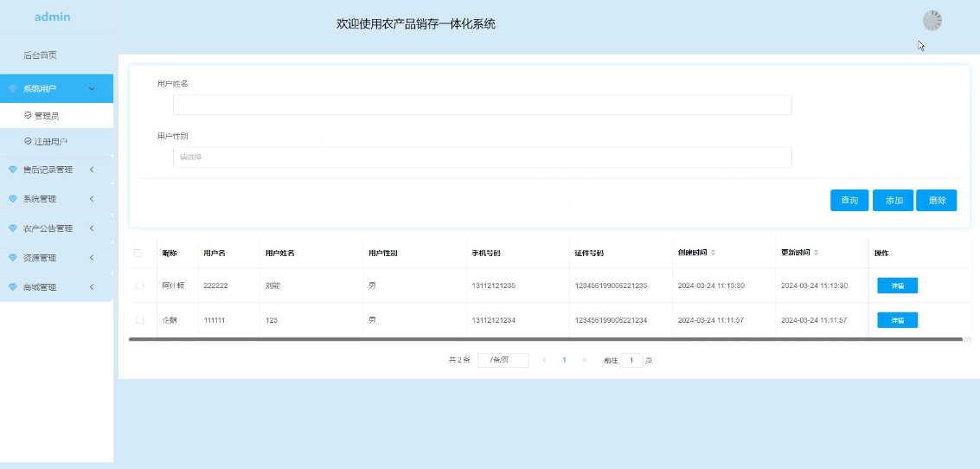Click the timestamp 2024-03-24 11:13:30 in 创建时间
The image size is (980, 469).
pyautogui.click(x=711, y=286)
